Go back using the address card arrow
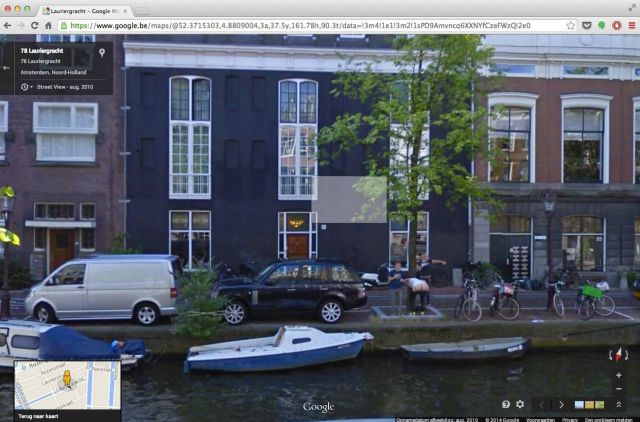This screenshot has width=640, height=422. (7, 68)
